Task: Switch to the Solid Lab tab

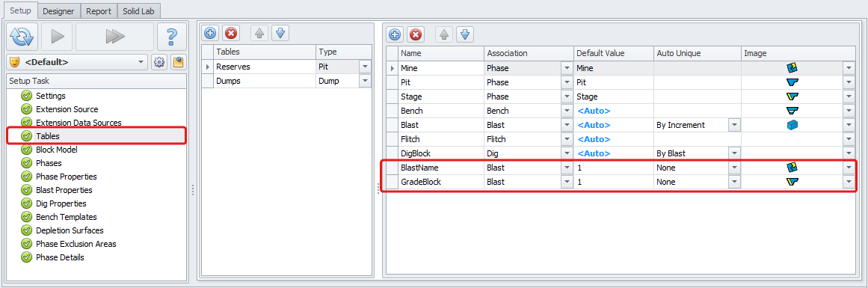Action: coord(139,10)
